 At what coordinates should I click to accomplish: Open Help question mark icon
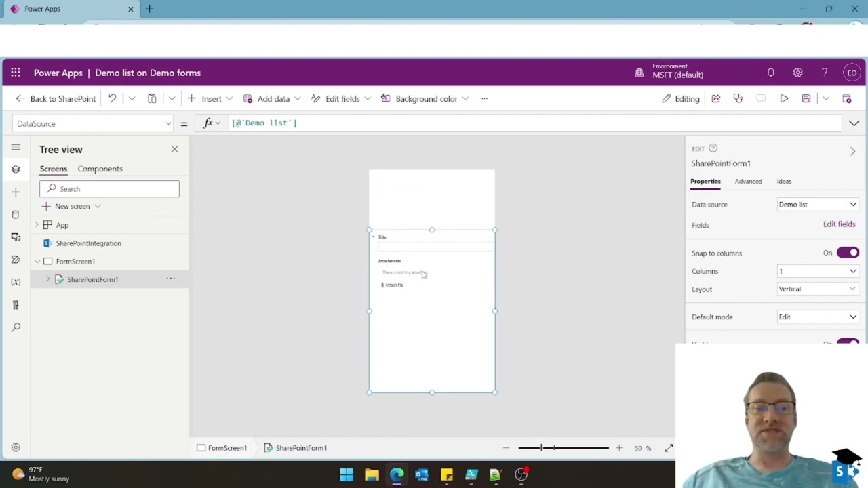point(825,73)
